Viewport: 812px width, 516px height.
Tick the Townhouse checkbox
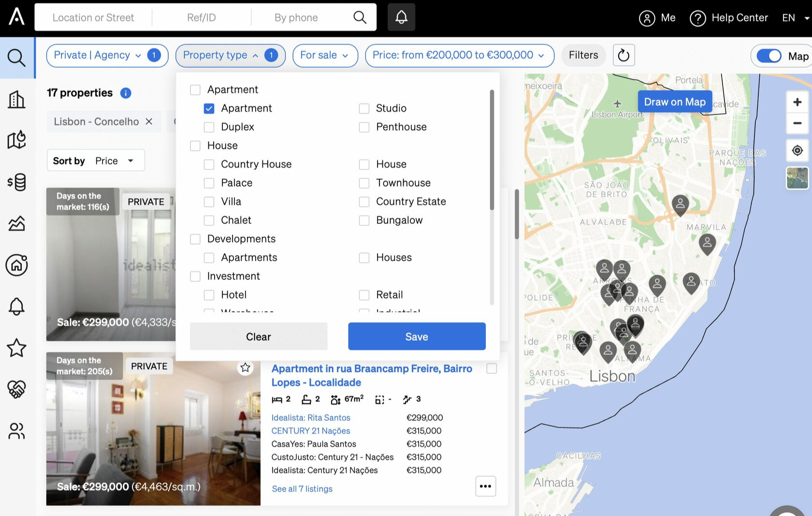(x=364, y=183)
